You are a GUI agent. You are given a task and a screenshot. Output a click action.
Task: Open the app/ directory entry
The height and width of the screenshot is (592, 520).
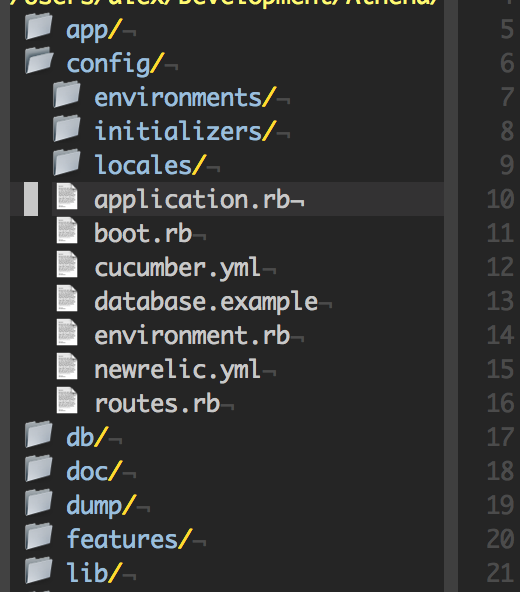(94, 30)
